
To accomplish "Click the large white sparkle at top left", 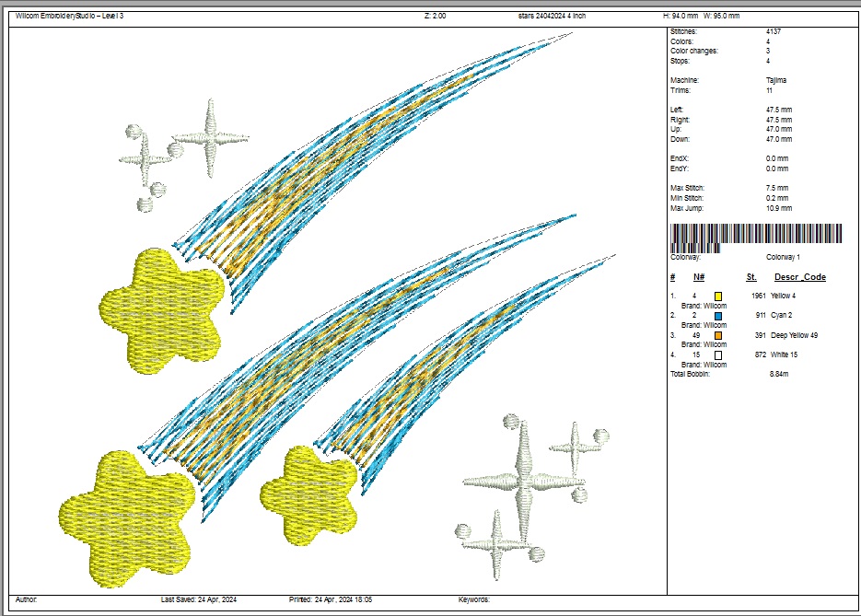I will pos(211,138).
